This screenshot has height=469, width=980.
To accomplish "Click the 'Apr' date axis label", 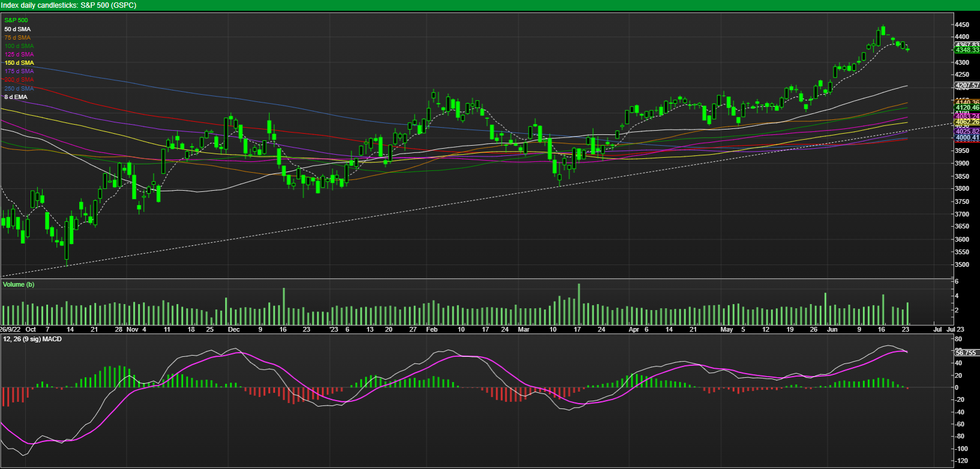I will click(634, 329).
